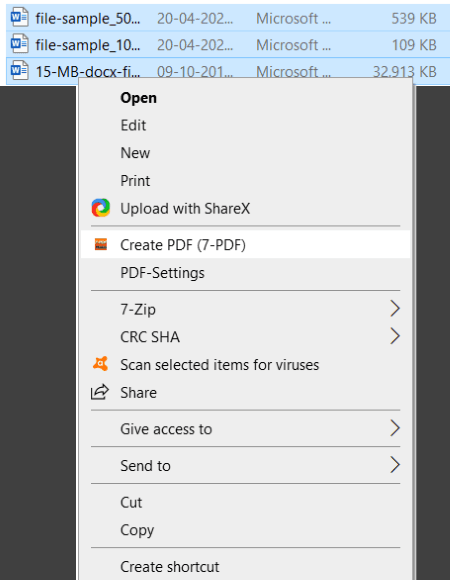
Task: Click the Avast icon beside Scan selected items
Action: tap(101, 364)
